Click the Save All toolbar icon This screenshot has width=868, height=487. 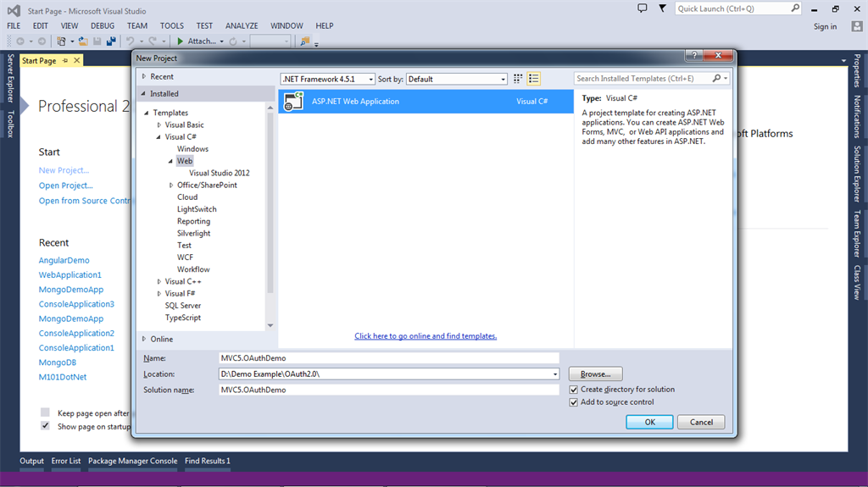111,41
